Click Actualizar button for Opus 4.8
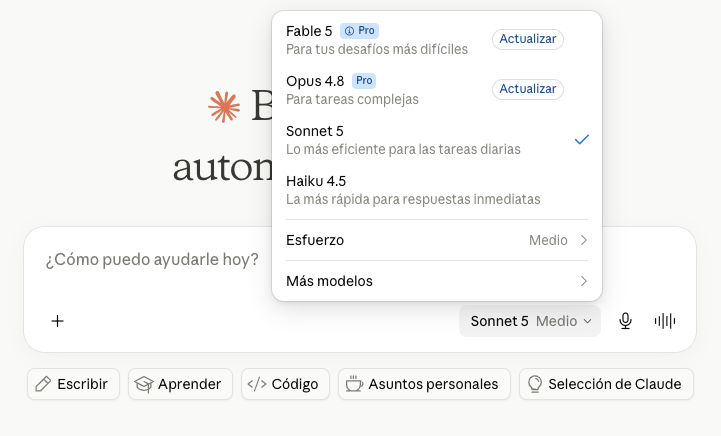 (528, 89)
